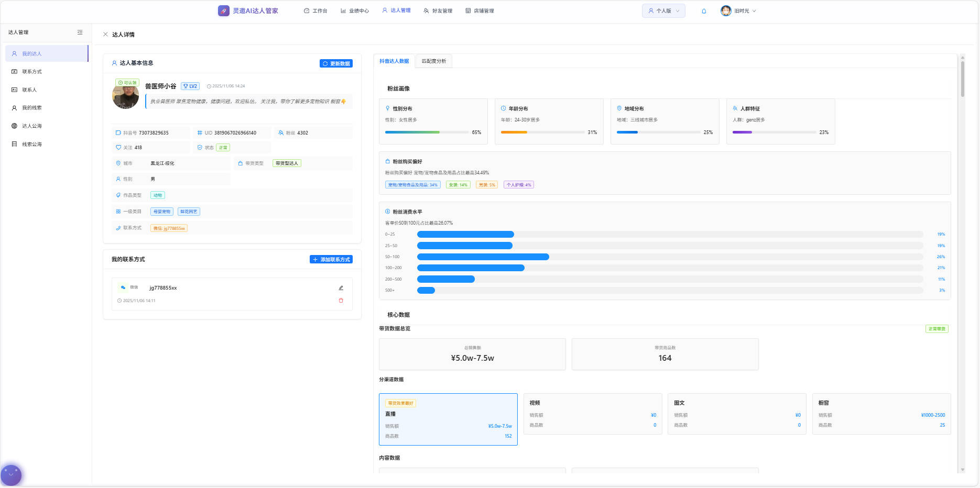Screen dimensions: 980x488
Task: Click the 灵邀AI达人管家 logo icon
Action: click(224, 11)
